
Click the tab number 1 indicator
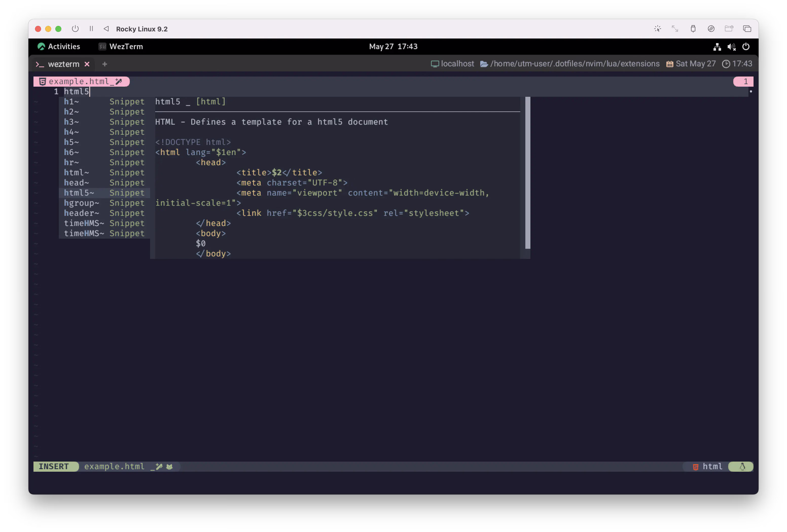click(x=743, y=81)
